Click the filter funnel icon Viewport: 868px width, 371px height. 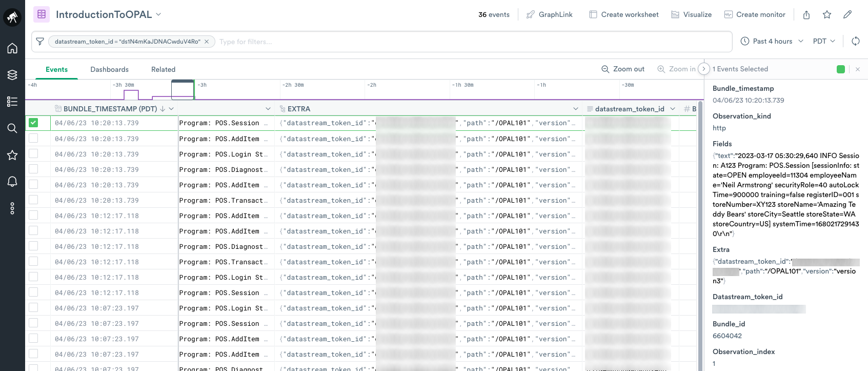coord(40,42)
